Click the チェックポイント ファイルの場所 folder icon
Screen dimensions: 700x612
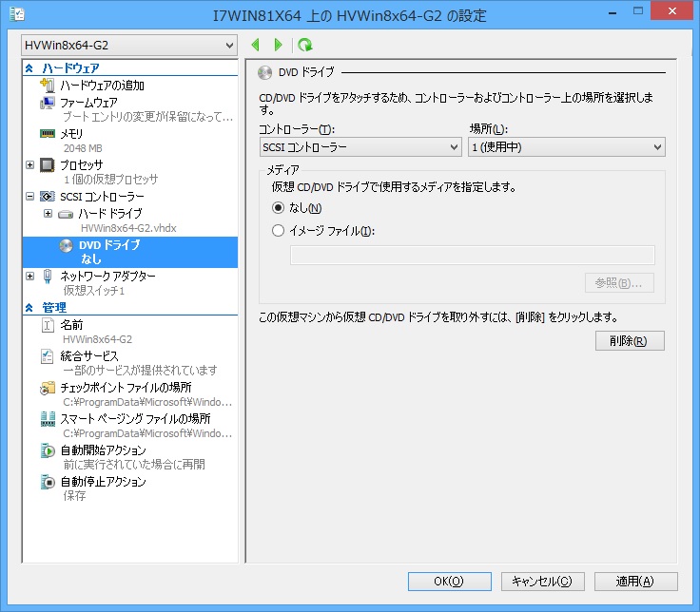[x=48, y=388]
